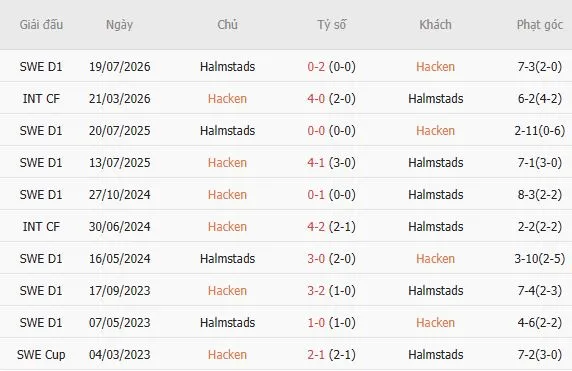
Task: Open the 3-0 score on 16/05/2024
Action: (316, 259)
